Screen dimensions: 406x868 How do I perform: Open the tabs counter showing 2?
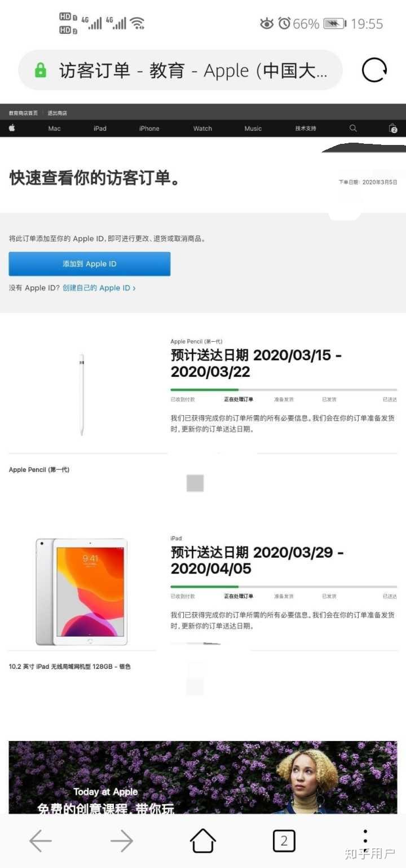(x=284, y=841)
